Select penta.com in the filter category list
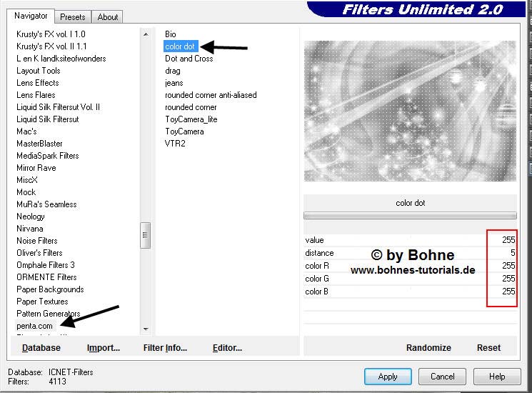The width and height of the screenshot is (532, 393). coord(35,326)
